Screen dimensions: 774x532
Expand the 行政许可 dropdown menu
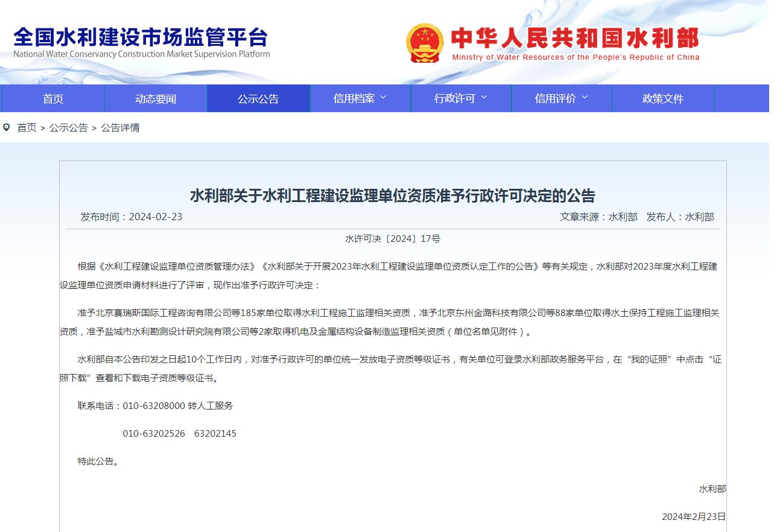click(461, 98)
